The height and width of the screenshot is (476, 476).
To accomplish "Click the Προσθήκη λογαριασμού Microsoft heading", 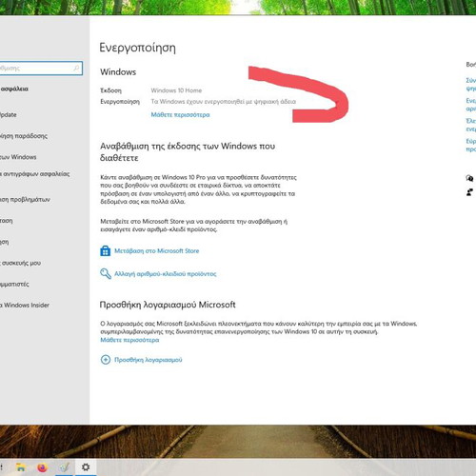I will coord(168,305).
